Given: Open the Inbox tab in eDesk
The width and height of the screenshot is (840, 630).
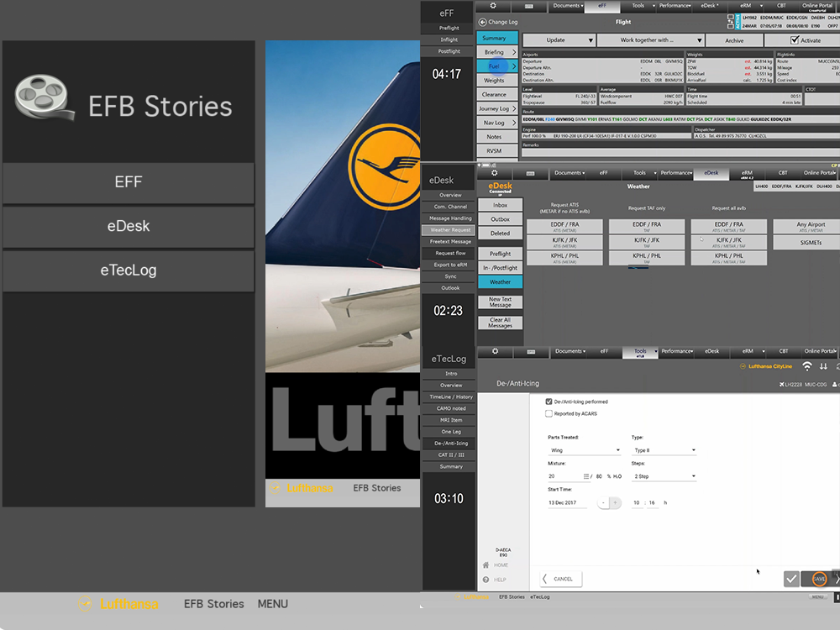Looking at the screenshot, I should click(x=500, y=205).
